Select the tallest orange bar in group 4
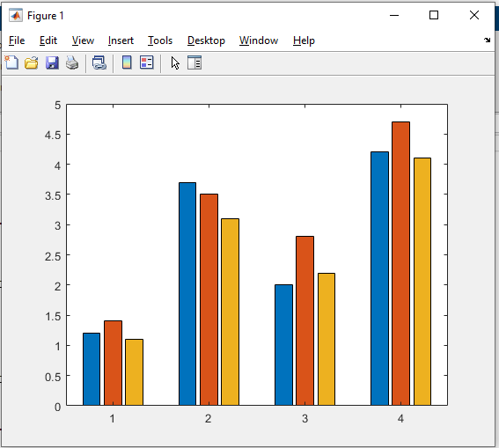The width and height of the screenshot is (499, 448). tap(401, 263)
